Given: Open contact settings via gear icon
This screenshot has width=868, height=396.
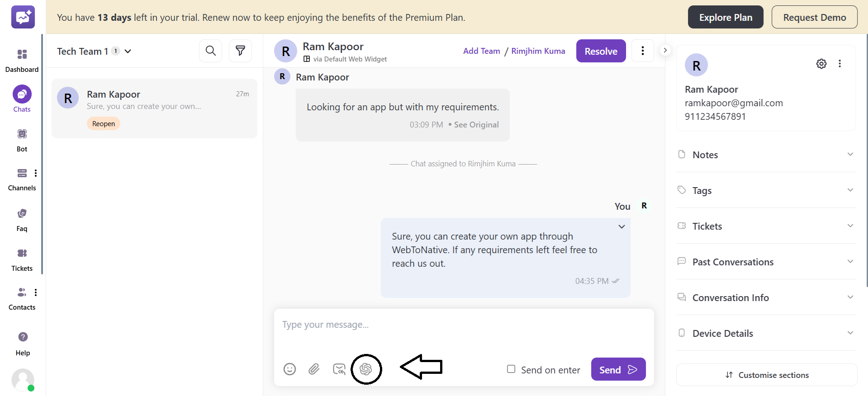Looking at the screenshot, I should pyautogui.click(x=821, y=64).
